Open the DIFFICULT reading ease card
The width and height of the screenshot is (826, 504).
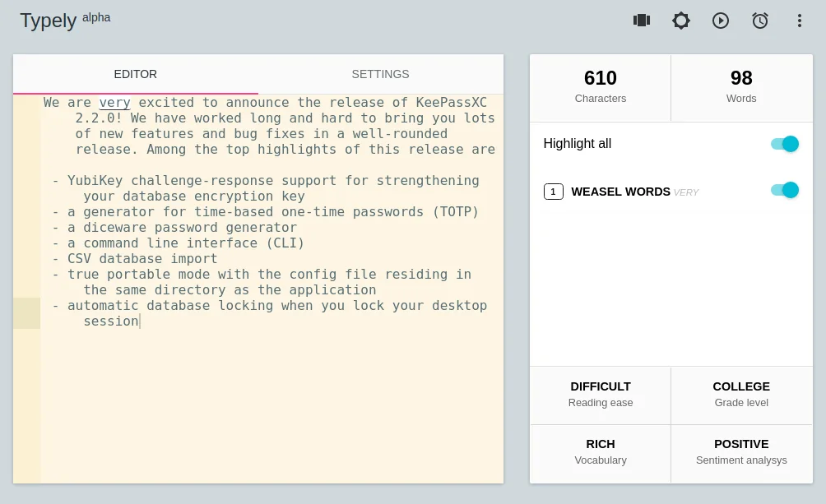(601, 395)
